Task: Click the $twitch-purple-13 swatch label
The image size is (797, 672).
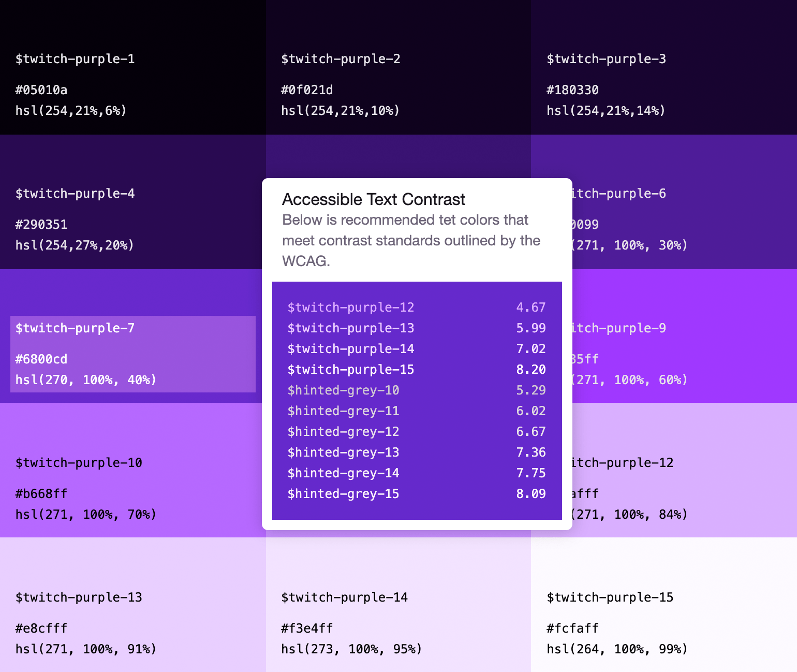Action: pos(79,597)
